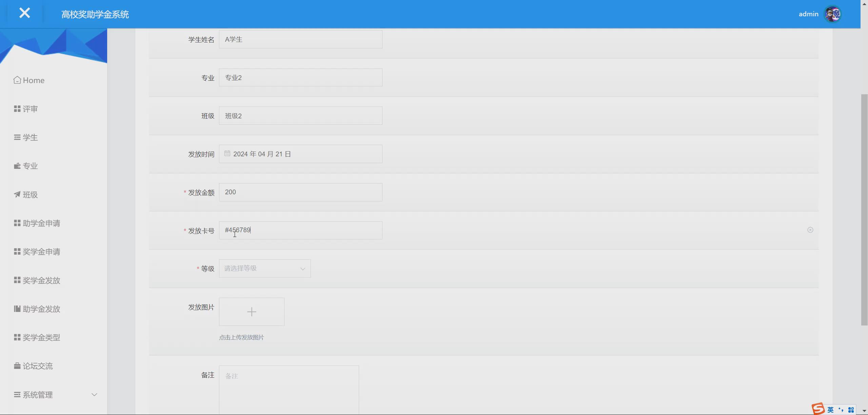Click the admin avatar picture

coord(832,14)
